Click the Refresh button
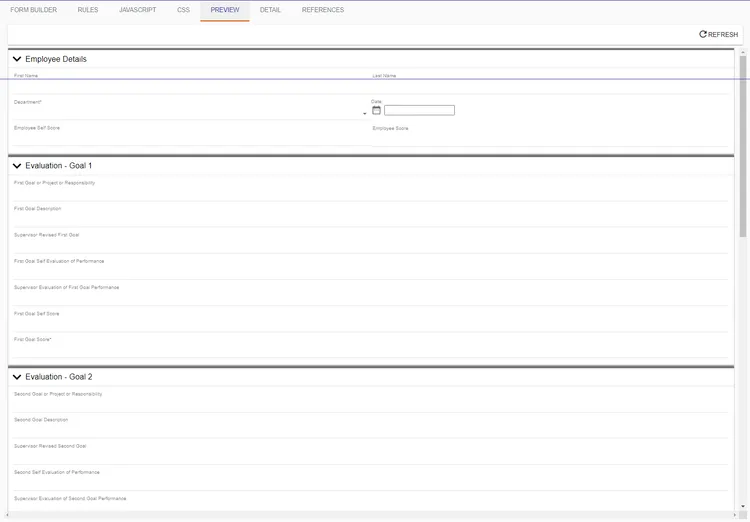750x522 pixels. [718, 34]
